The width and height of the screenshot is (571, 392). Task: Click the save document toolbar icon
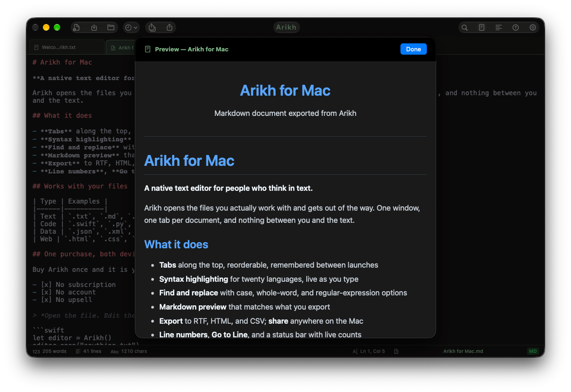(x=94, y=27)
